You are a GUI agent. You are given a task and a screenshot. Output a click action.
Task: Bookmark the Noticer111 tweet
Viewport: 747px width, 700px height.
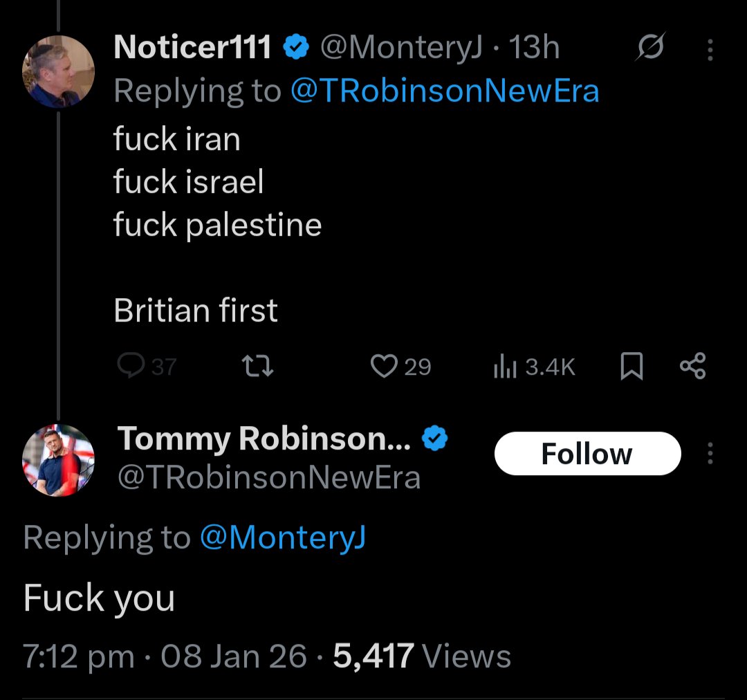(x=631, y=366)
